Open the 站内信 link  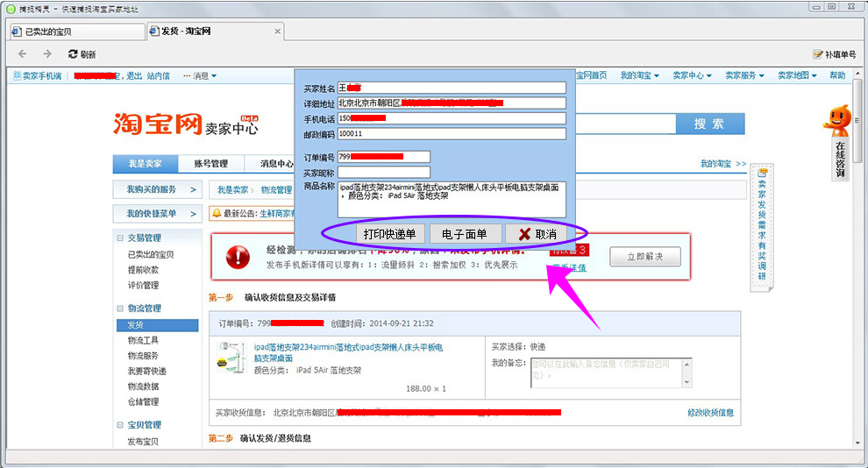tap(159, 75)
